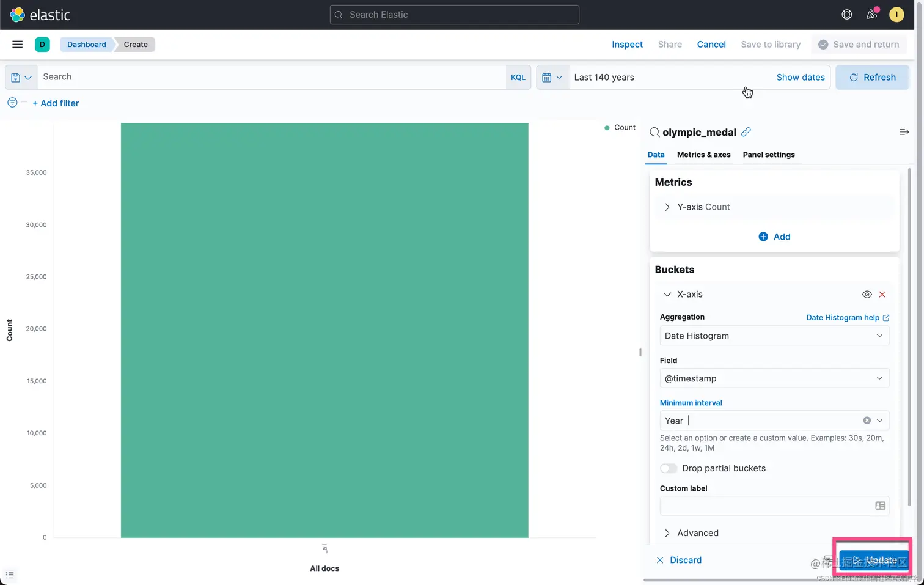Focus the Search Elastic field
The image size is (924, 585).
pyautogui.click(x=455, y=15)
